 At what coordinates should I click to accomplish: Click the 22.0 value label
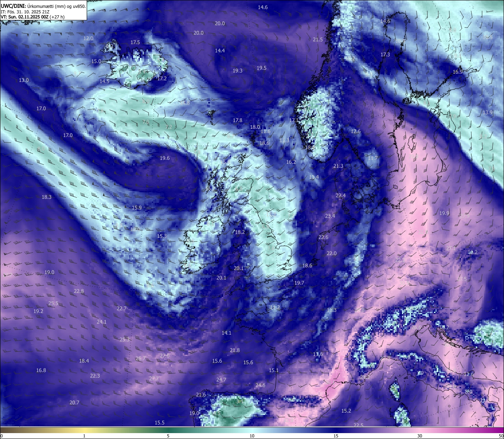(x=332, y=254)
